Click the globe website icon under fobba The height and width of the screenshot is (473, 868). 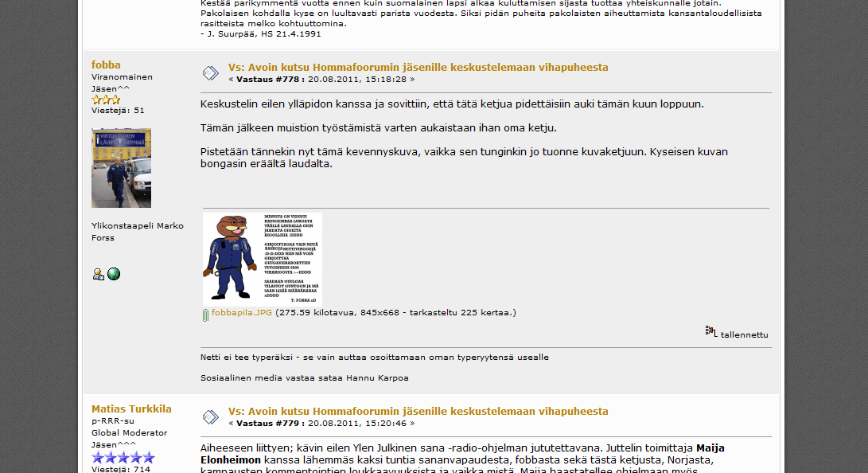(114, 275)
